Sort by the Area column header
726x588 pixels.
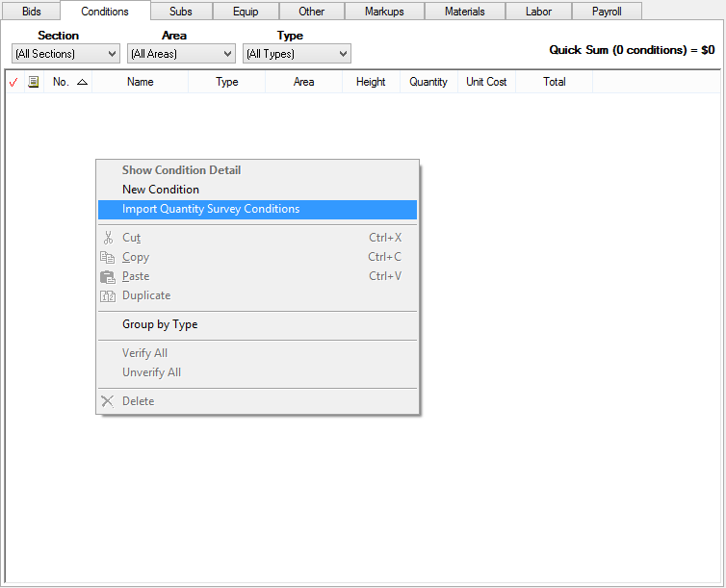[x=303, y=82]
